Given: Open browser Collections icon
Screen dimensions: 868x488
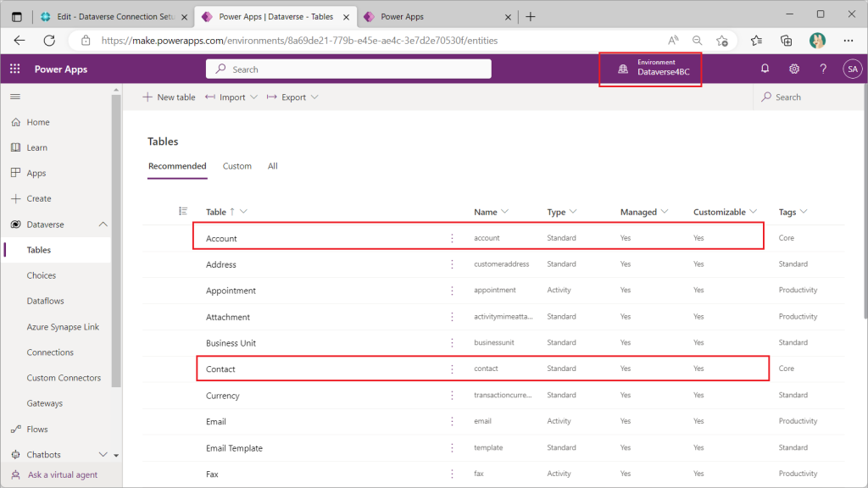Looking at the screenshot, I should (786, 41).
